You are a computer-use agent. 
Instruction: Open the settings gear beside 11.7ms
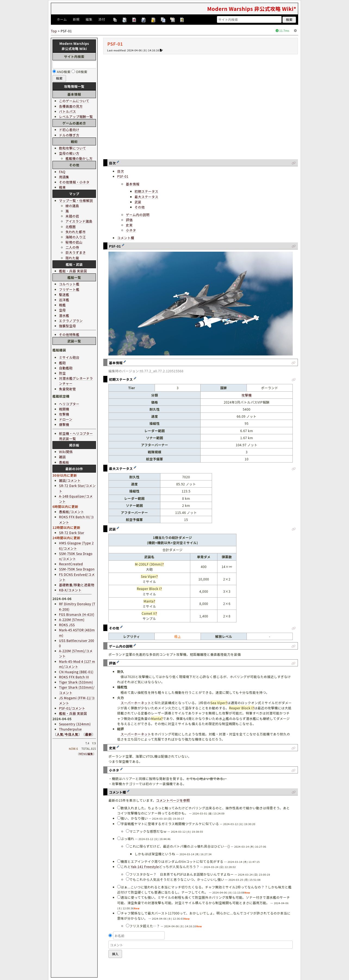coord(295,31)
